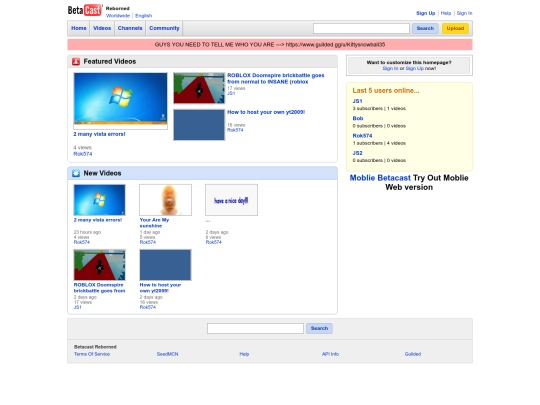
Task: Open the Help link in header
Action: pos(446,13)
